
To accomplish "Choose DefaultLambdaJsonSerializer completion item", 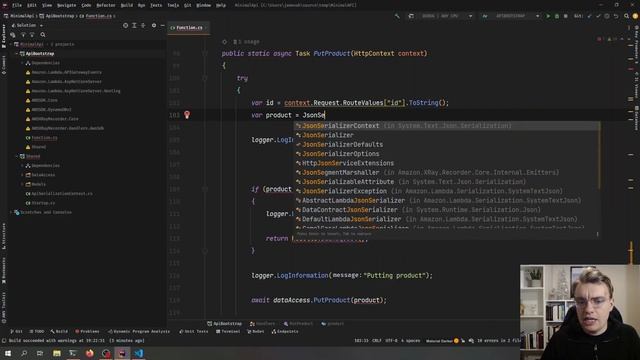I will coord(447,219).
